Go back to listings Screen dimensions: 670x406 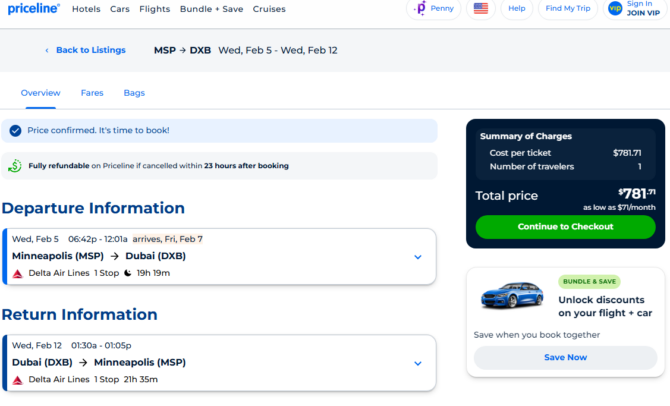click(x=85, y=50)
